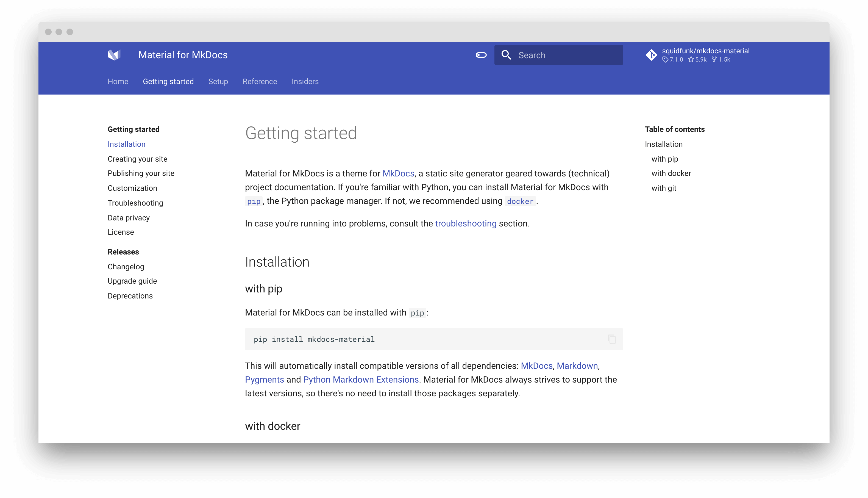
Task: Click the Releases sidebar section label
Action: (123, 252)
